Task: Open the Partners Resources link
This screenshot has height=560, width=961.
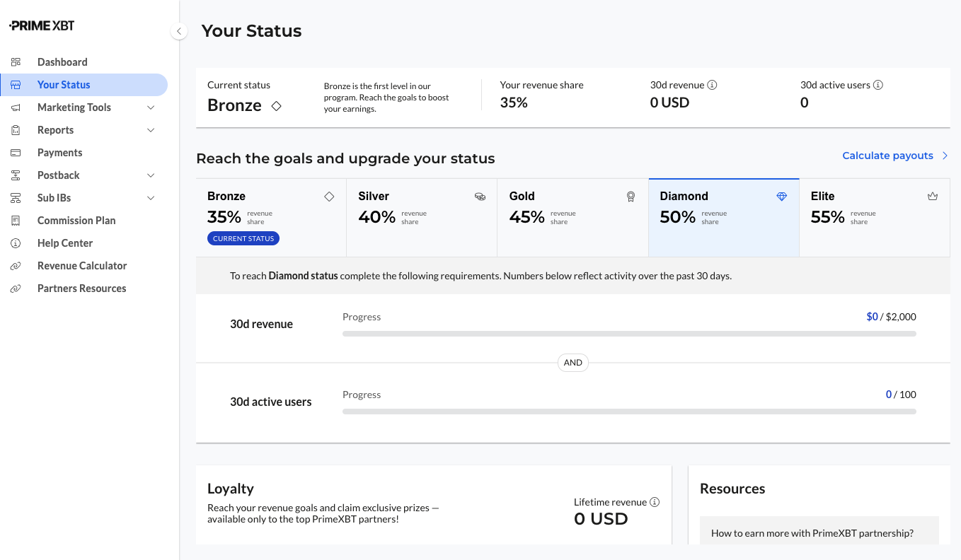Action: (x=84, y=288)
